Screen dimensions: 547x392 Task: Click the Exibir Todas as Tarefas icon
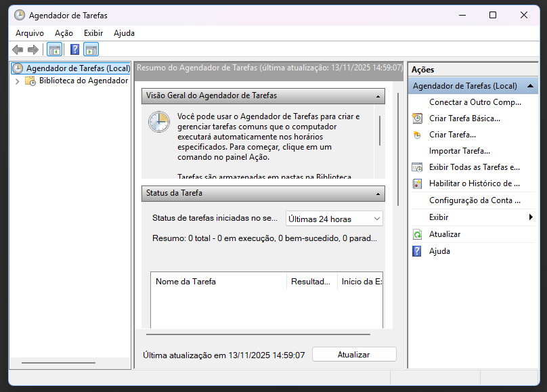click(417, 167)
